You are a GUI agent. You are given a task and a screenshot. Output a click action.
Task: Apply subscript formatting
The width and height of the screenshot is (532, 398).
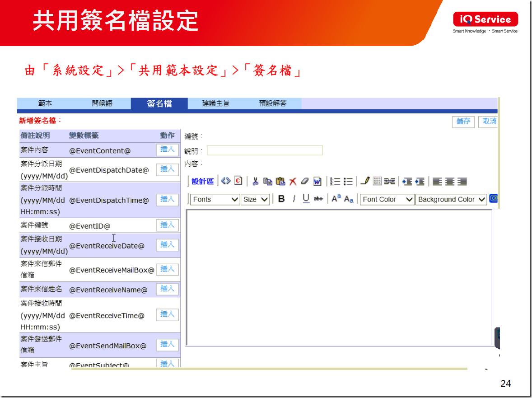tap(349, 199)
